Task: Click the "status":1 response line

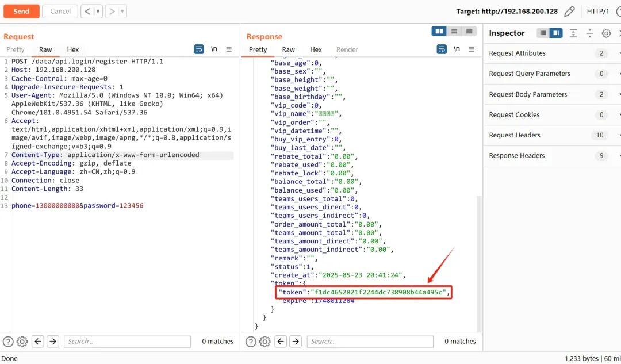Action: click(x=292, y=267)
